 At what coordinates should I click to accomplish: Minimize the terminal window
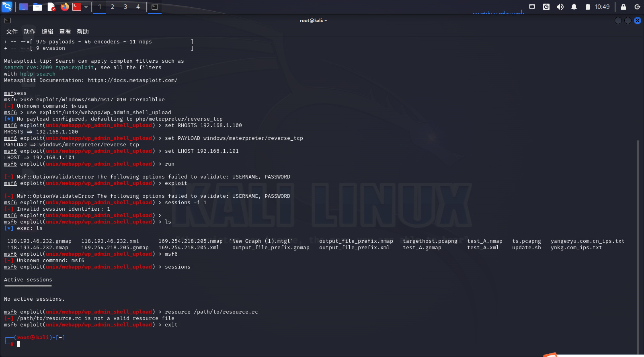coord(618,21)
